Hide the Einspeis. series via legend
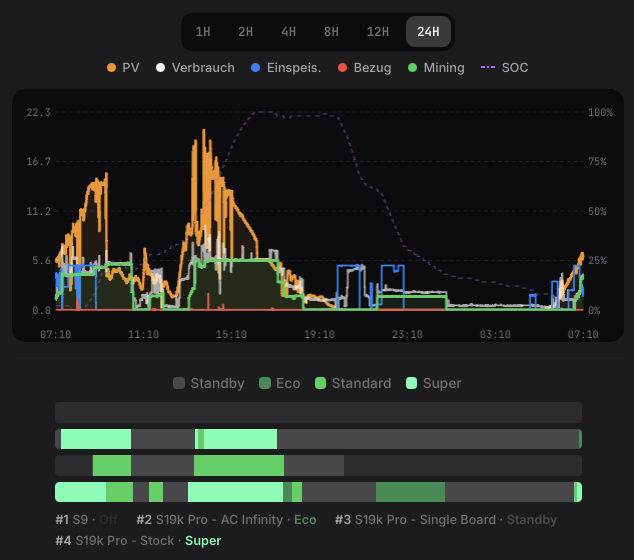634x560 pixels. (286, 68)
